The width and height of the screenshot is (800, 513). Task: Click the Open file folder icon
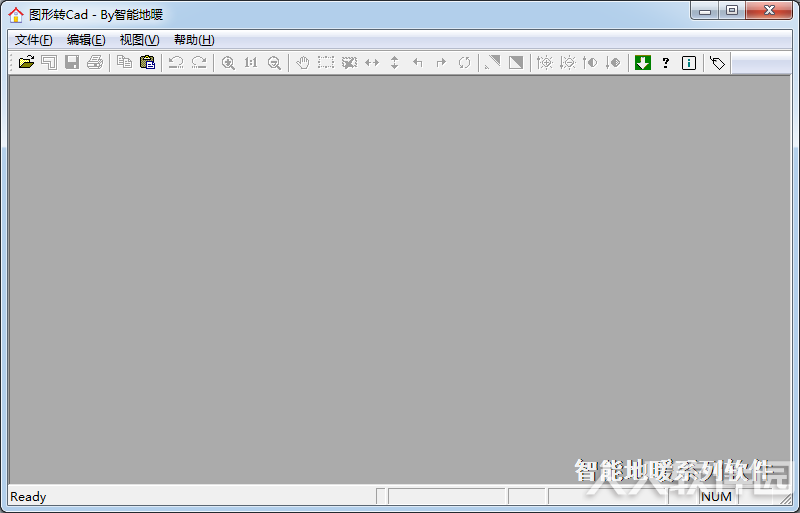point(26,62)
